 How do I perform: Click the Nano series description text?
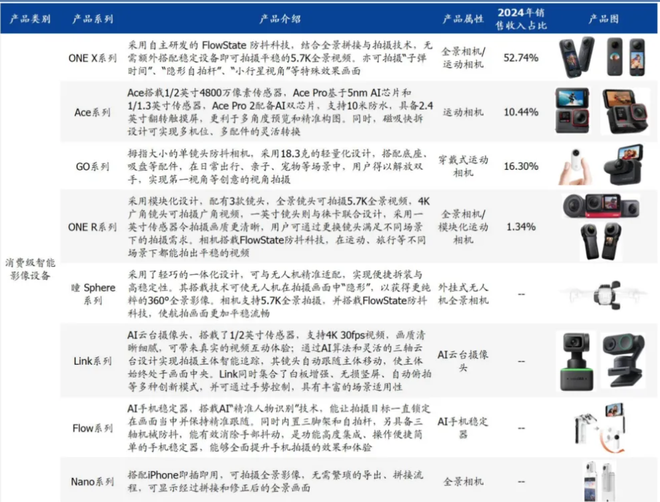pos(276,481)
